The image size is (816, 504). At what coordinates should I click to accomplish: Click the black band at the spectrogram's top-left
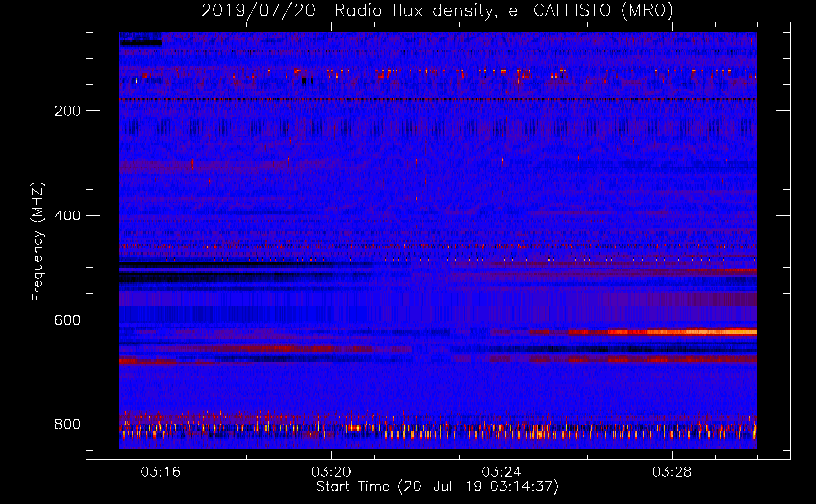141,43
